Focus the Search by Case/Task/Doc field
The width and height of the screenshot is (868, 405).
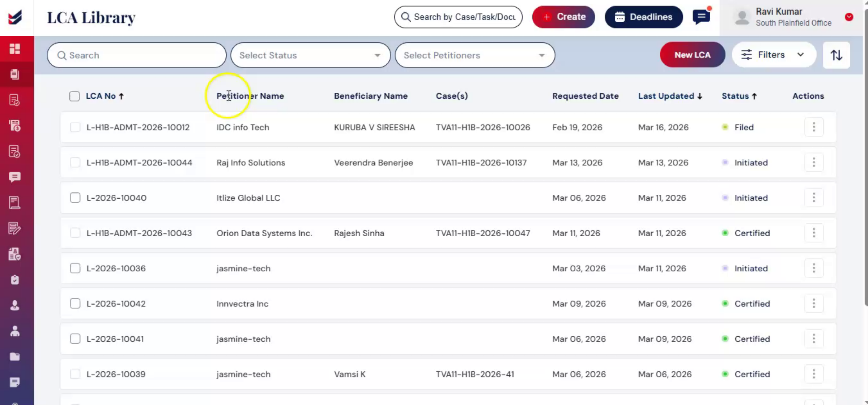458,17
